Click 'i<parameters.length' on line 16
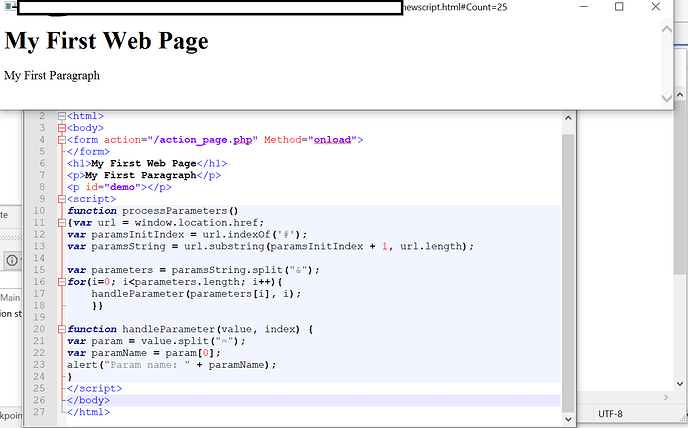The width and height of the screenshot is (690, 428). pyautogui.click(x=184, y=282)
